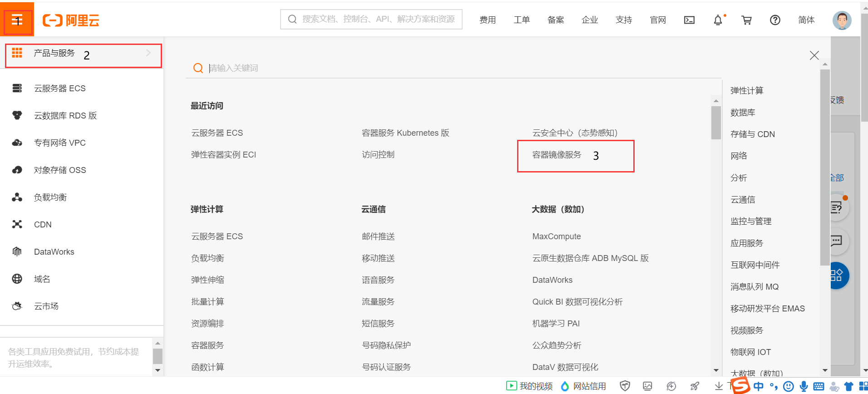Click the OSS object storage icon
868x394 pixels.
17,170
